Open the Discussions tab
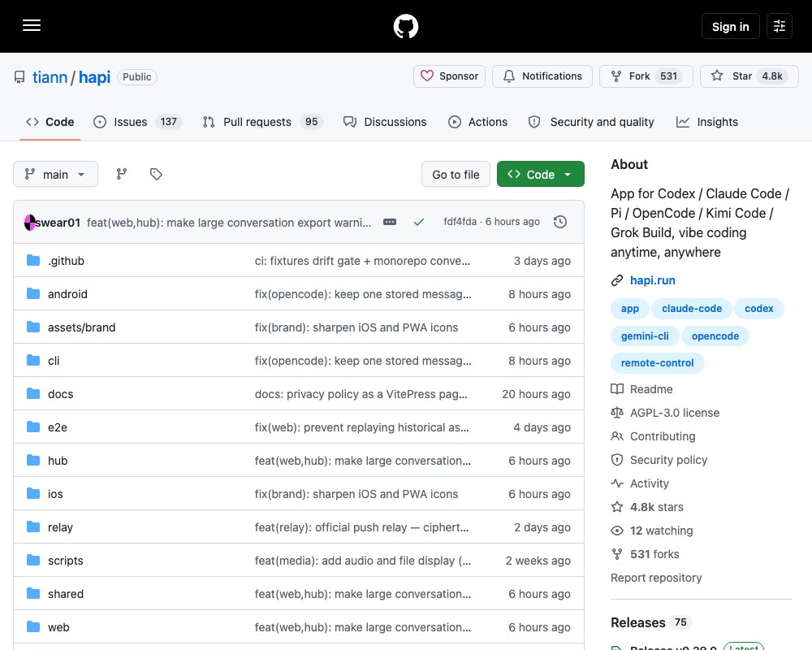 [x=385, y=122]
